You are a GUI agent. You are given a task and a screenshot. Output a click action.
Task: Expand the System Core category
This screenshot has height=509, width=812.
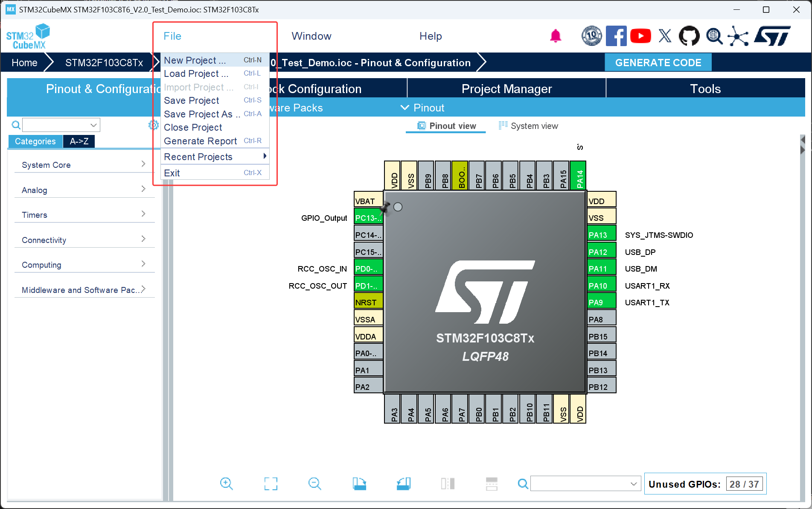coord(84,165)
